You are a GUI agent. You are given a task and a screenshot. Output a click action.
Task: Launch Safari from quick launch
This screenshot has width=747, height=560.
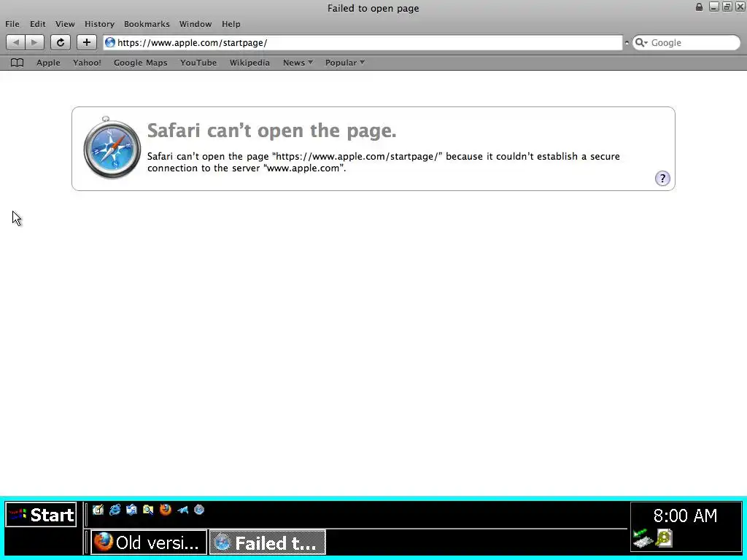click(x=199, y=510)
